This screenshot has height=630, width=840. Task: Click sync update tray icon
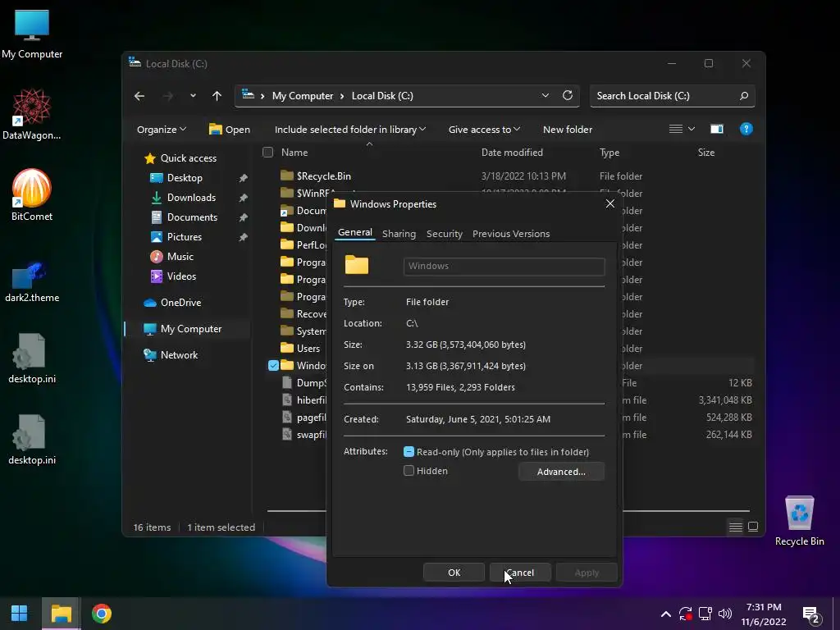coord(685,614)
